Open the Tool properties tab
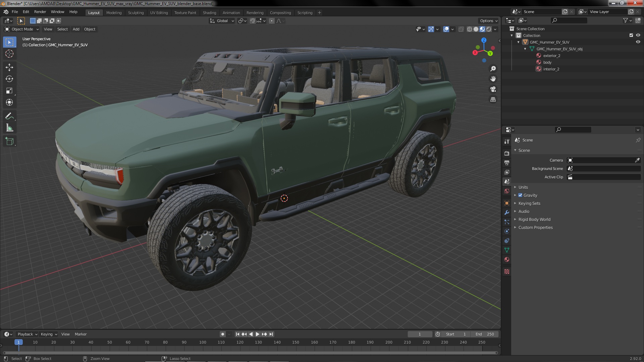This screenshot has width=644, height=362. [507, 141]
